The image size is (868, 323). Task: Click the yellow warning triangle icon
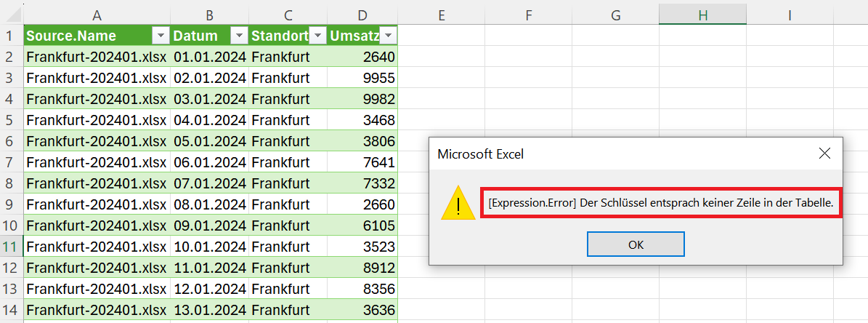point(458,203)
